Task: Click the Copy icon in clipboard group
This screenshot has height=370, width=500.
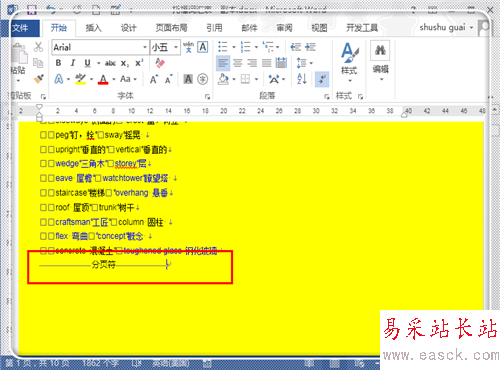Action: [38, 63]
